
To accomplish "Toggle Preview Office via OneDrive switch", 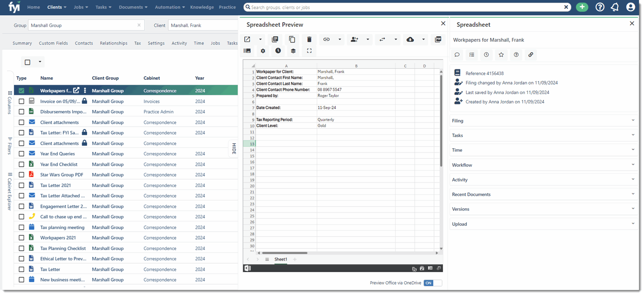I will click(433, 283).
